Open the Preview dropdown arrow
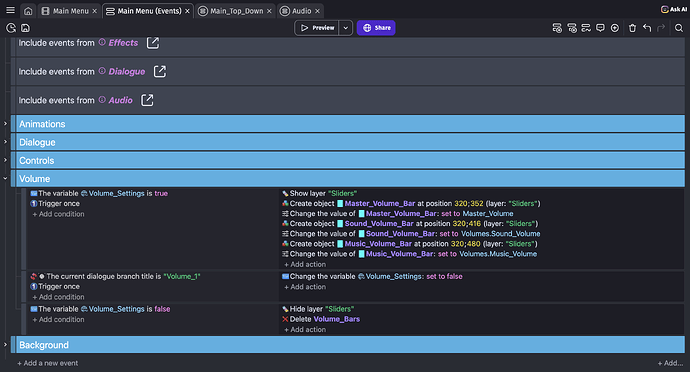 (x=345, y=28)
